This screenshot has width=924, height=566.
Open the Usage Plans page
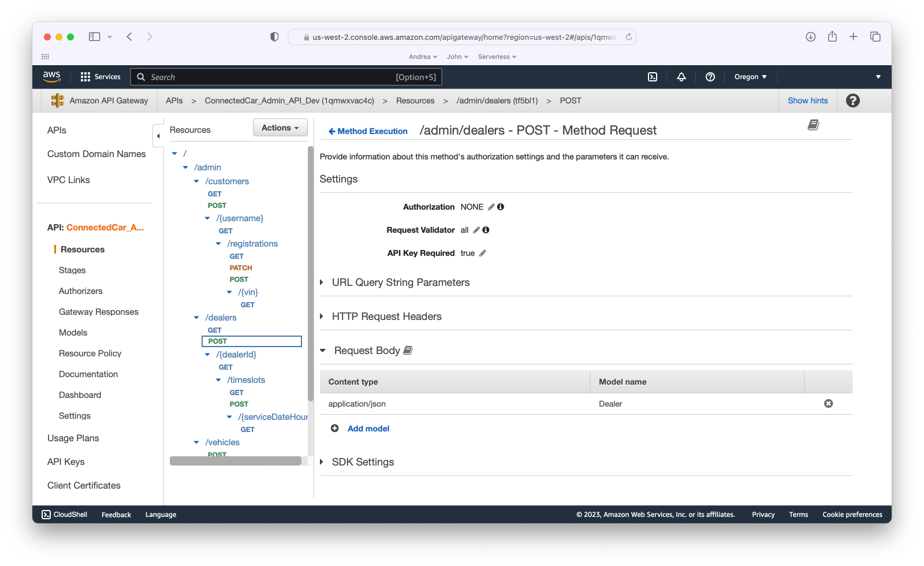click(73, 438)
